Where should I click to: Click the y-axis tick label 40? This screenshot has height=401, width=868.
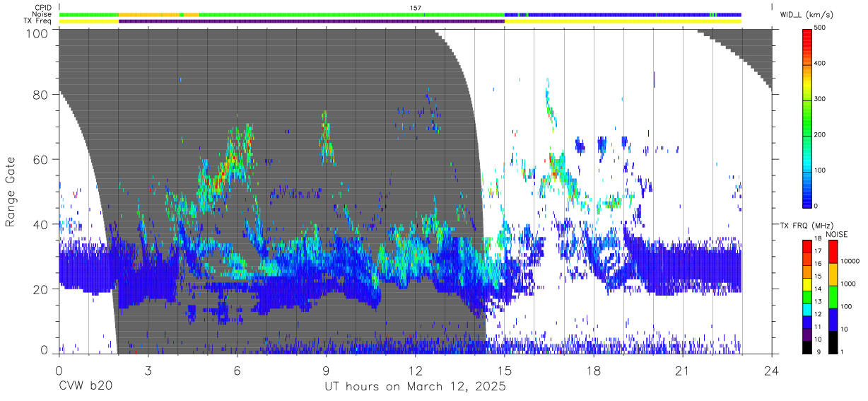(x=40, y=224)
